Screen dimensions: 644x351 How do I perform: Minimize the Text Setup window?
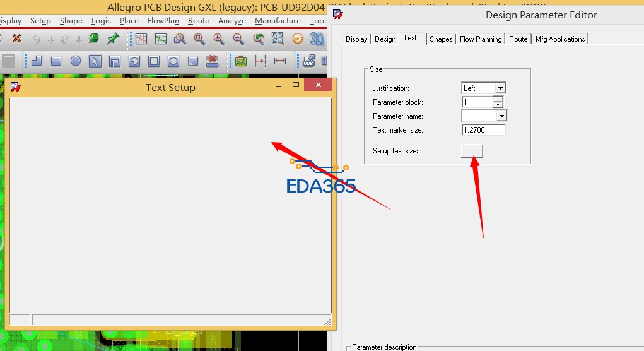(x=279, y=86)
